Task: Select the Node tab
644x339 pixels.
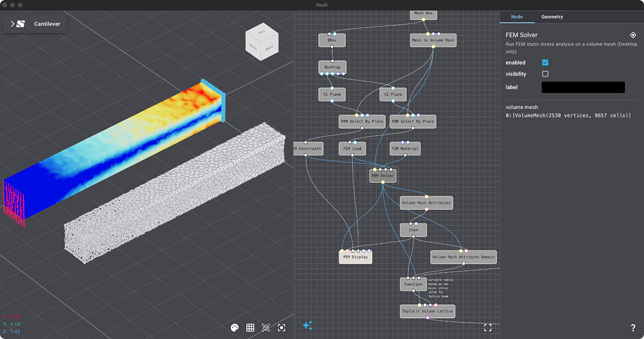Action: [x=516, y=17]
